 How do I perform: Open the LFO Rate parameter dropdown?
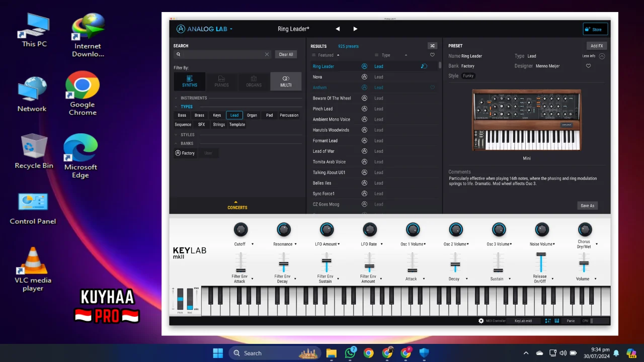coord(381,244)
